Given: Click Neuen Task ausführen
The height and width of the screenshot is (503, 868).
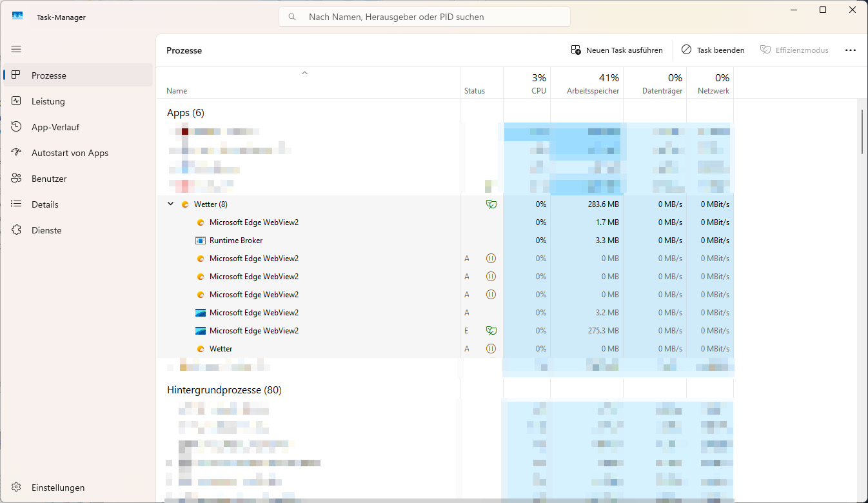Looking at the screenshot, I should (x=617, y=50).
